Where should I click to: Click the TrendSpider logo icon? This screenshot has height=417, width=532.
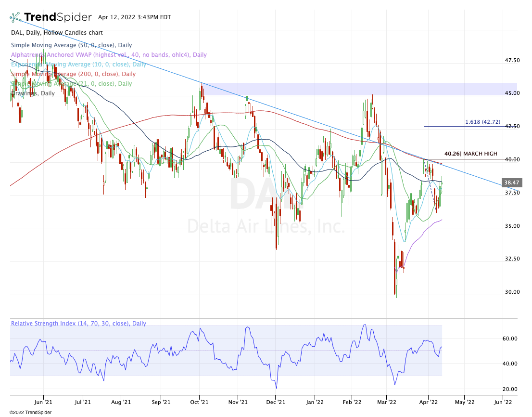pyautogui.click(x=15, y=17)
